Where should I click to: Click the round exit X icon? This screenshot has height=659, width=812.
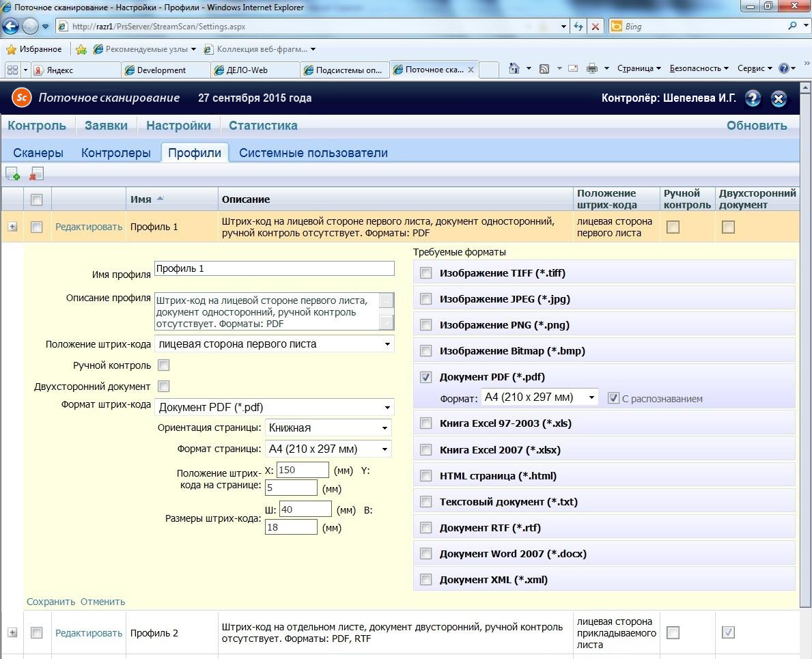click(x=779, y=98)
